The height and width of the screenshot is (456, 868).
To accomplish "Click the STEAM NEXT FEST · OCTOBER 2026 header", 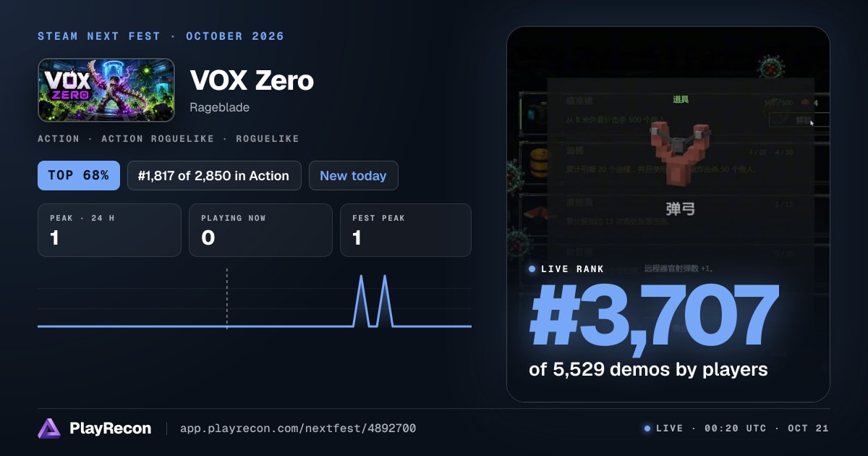I will [161, 36].
